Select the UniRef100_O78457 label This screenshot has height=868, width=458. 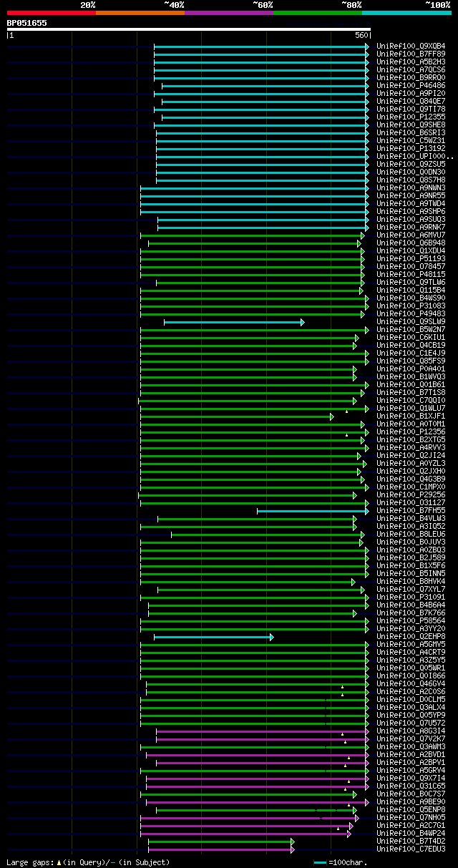[411, 267]
